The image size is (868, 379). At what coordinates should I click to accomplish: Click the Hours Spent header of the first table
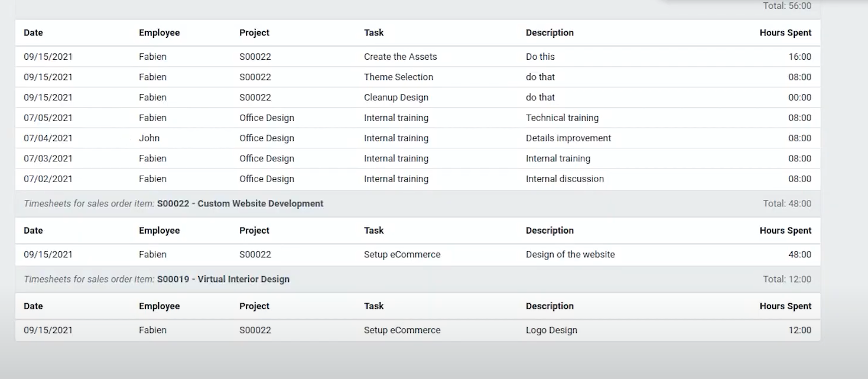tap(785, 33)
